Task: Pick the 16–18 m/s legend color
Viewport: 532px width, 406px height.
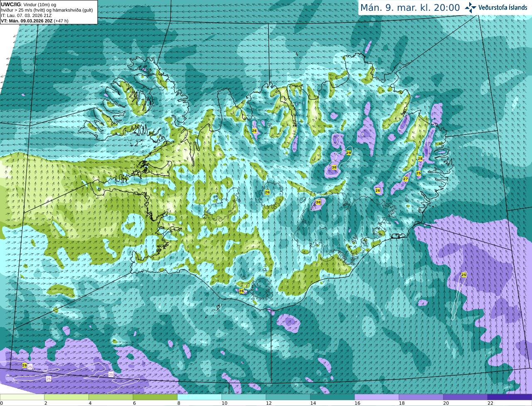Action: point(377,397)
